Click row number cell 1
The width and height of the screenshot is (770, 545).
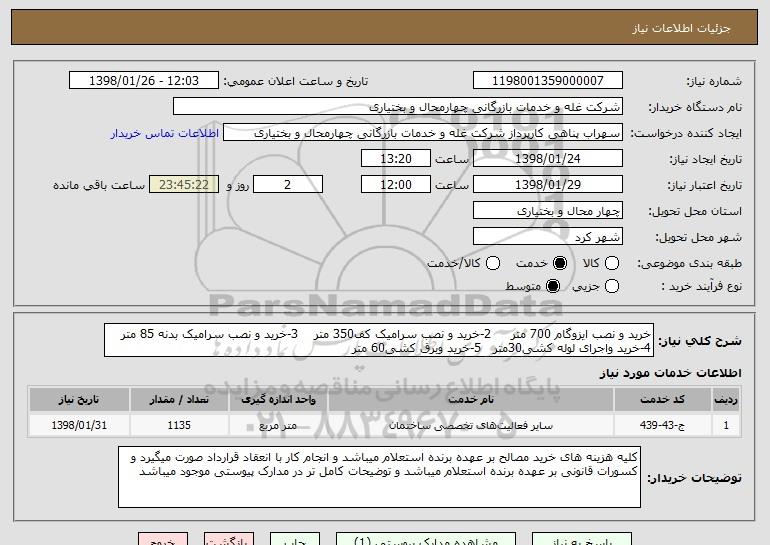click(726, 425)
